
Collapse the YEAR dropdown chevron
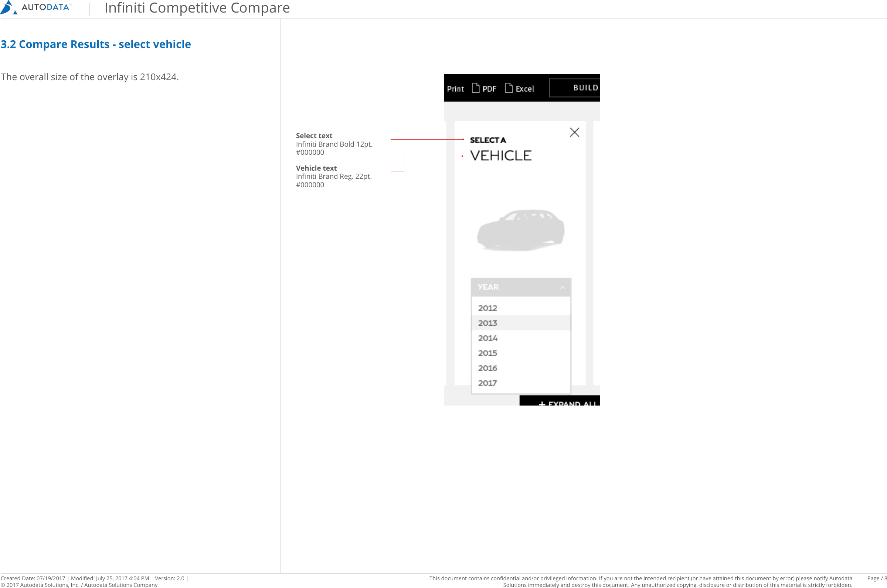point(563,287)
